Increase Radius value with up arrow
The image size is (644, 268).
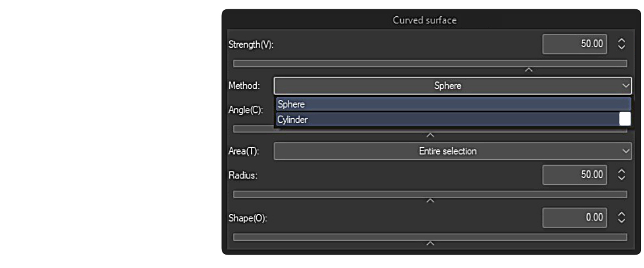tap(621, 171)
